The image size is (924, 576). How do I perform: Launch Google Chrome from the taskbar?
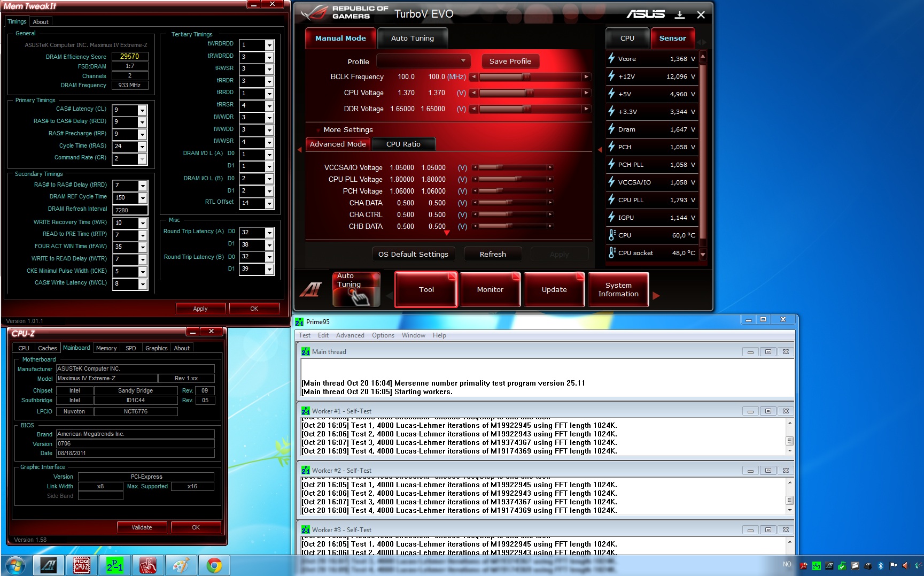(214, 565)
